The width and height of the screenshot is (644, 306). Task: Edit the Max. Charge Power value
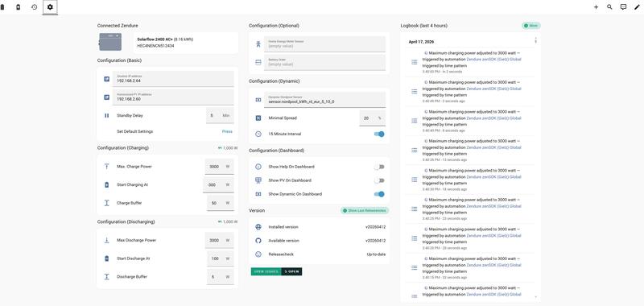click(x=219, y=167)
